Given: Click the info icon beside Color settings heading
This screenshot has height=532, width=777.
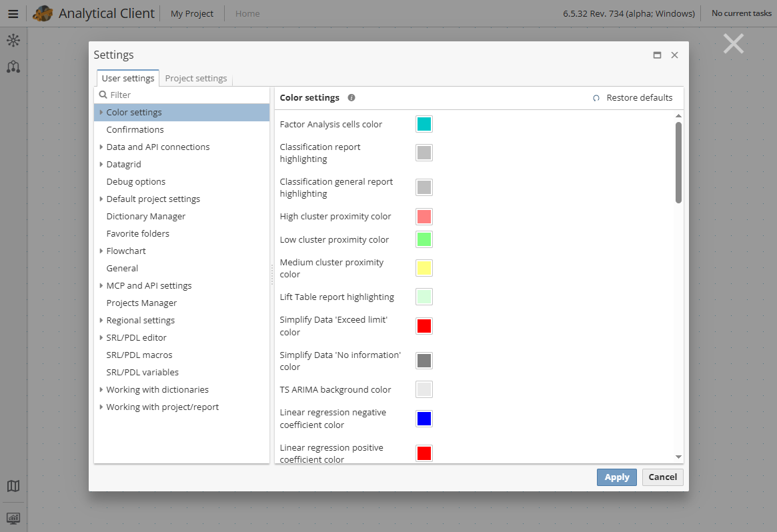Looking at the screenshot, I should click(351, 97).
